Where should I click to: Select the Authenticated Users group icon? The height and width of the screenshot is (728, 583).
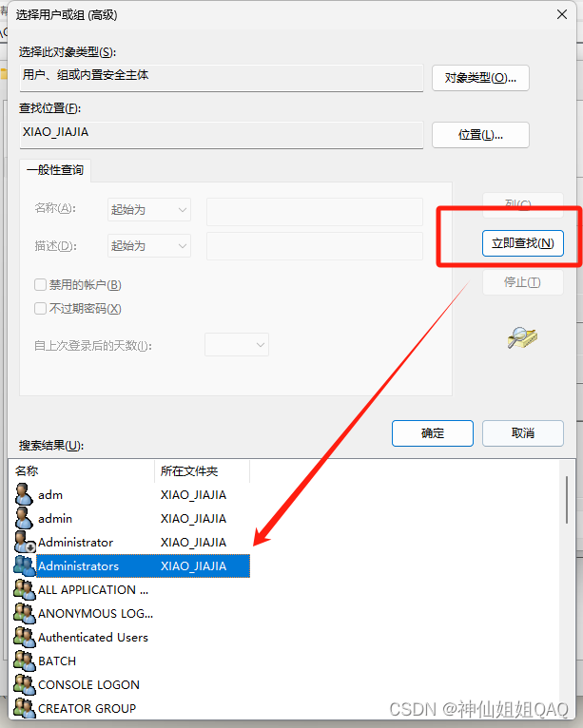point(25,637)
